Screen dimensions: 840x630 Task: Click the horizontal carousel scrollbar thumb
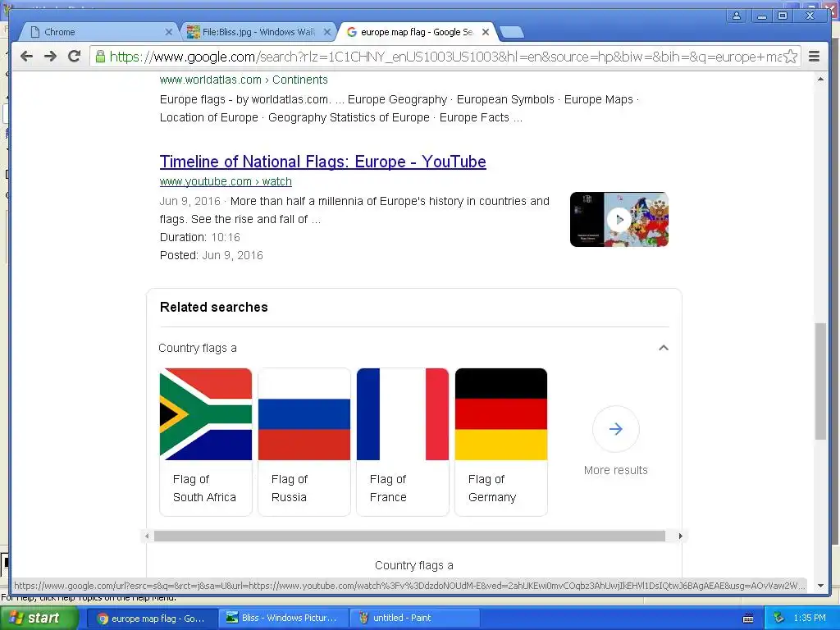click(409, 536)
